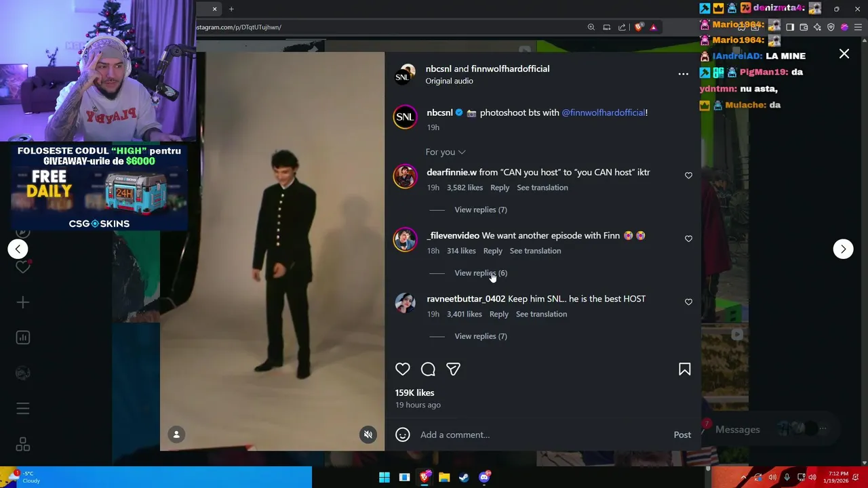This screenshot has width=868, height=488.
Task: Open the emoji picker in the comment box
Action: 403,435
